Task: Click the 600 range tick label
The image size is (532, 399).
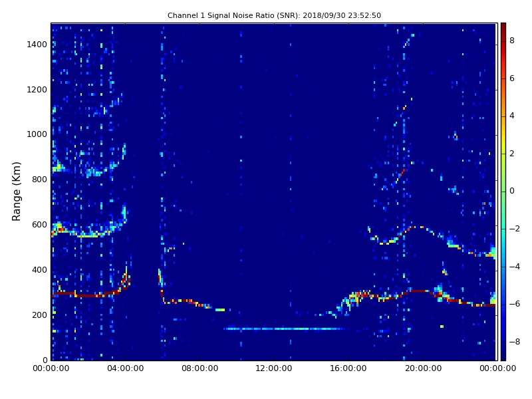Action: [x=39, y=225]
